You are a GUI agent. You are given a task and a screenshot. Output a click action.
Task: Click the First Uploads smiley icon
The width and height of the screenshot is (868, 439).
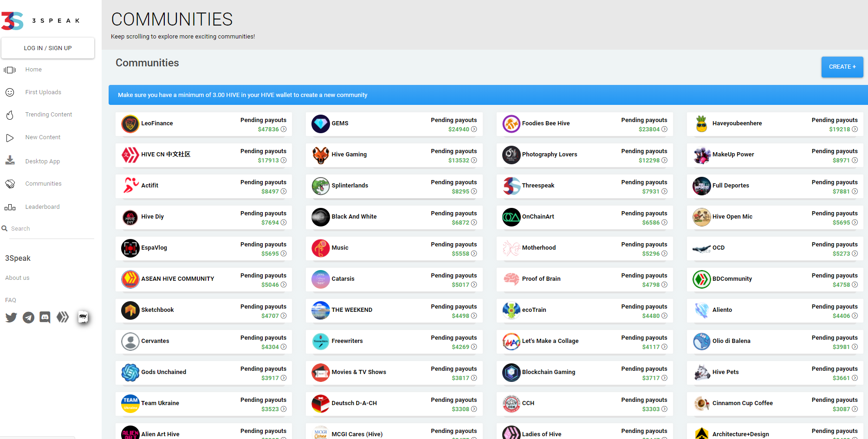pyautogui.click(x=10, y=92)
